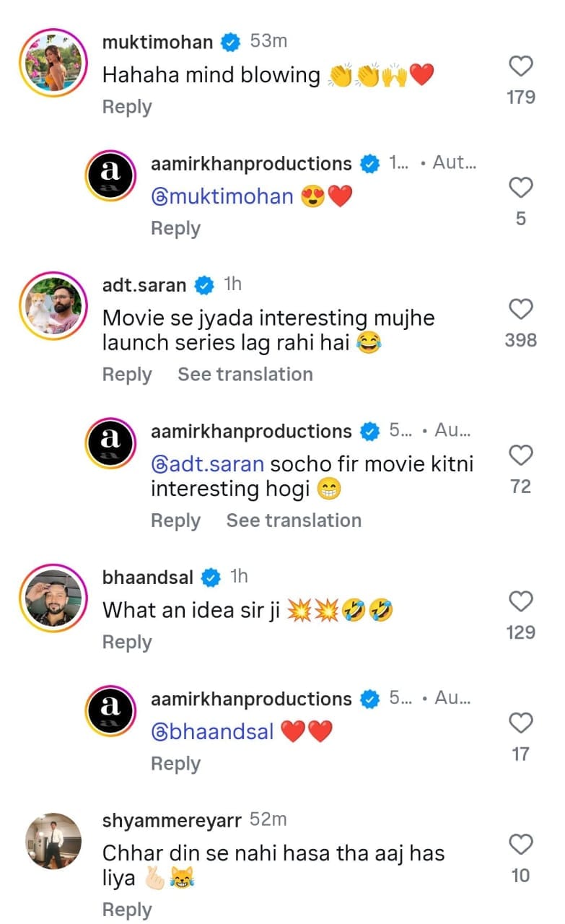565x924 pixels.
Task: Like aamirkhanproductions' reply to muktimohan
Action: click(520, 188)
